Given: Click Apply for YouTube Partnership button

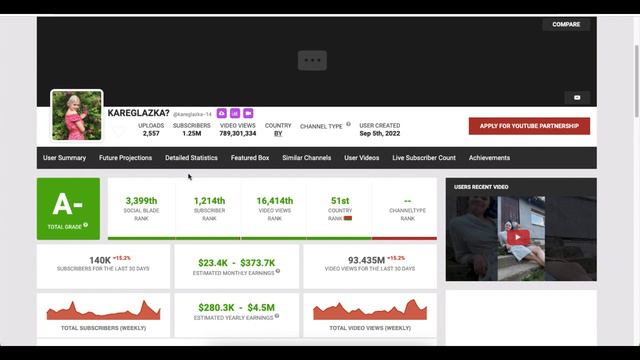Looking at the screenshot, I should [529, 126].
